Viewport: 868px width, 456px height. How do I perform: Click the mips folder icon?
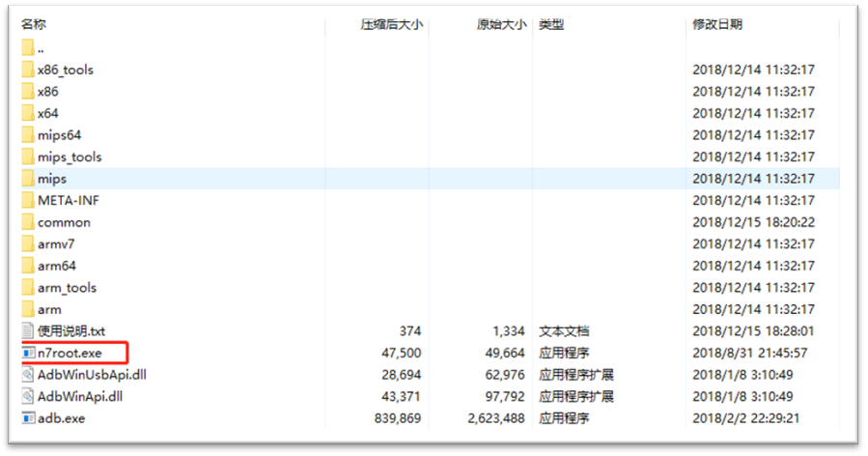[28, 179]
